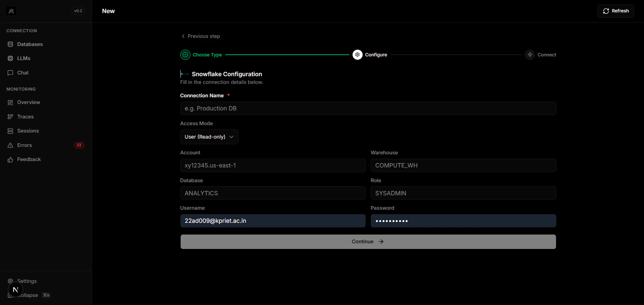
Task: Click the Snowflake logo beside the heading
Action: click(184, 74)
